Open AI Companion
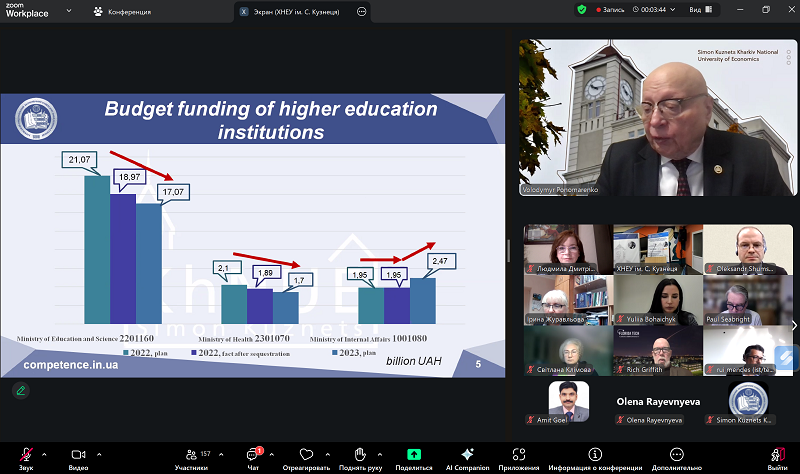This screenshot has height=474, width=800. (x=467, y=455)
